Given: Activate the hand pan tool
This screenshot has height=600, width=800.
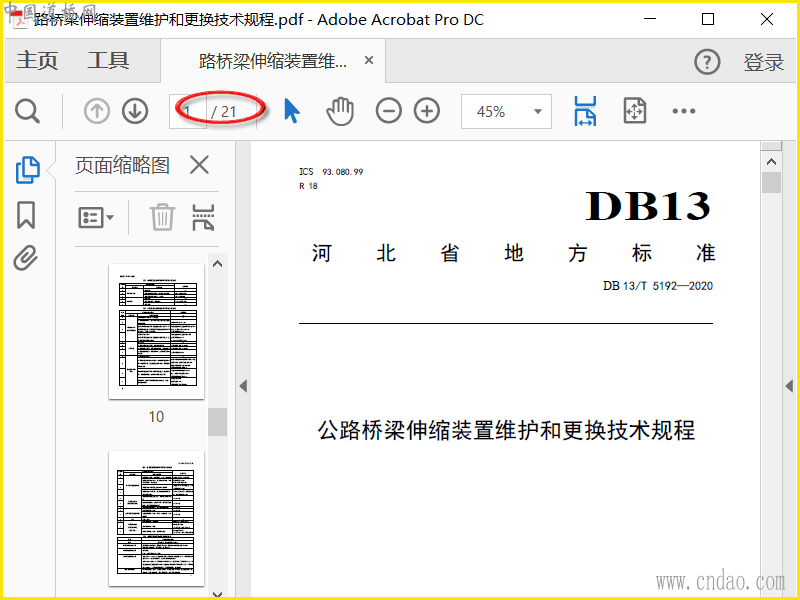Looking at the screenshot, I should [340, 111].
